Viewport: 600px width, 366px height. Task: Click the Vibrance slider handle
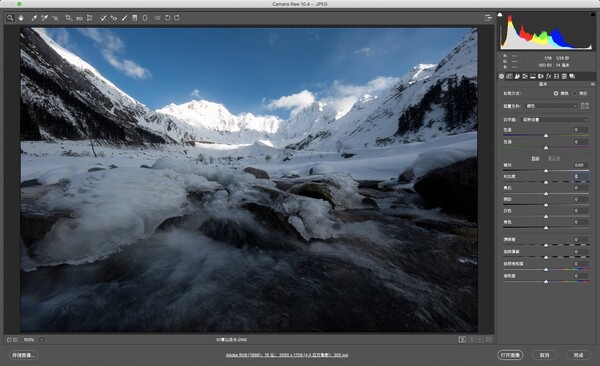546,270
